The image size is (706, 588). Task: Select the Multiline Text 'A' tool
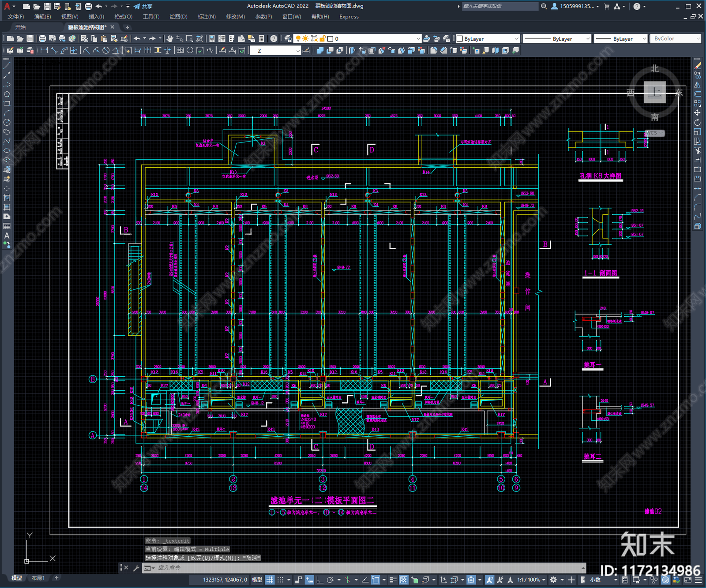[7, 236]
